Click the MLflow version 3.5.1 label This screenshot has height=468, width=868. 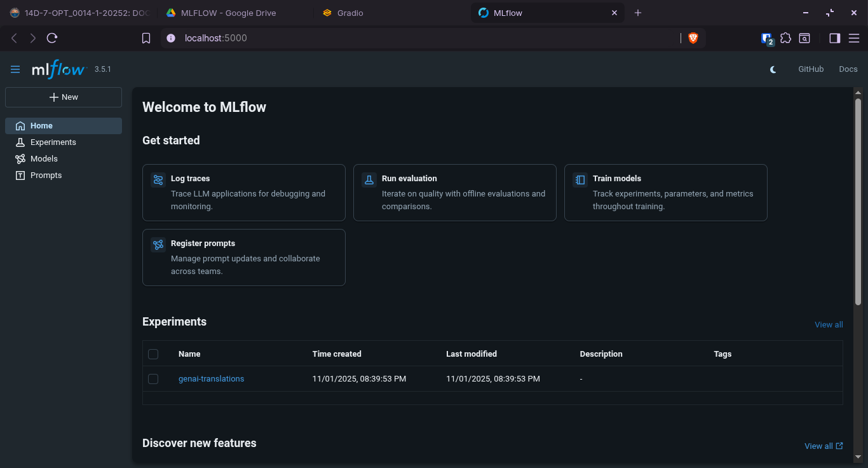[x=103, y=69]
